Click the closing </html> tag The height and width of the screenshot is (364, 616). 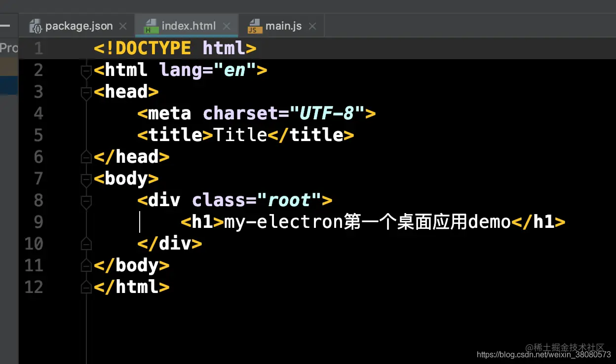click(x=132, y=287)
